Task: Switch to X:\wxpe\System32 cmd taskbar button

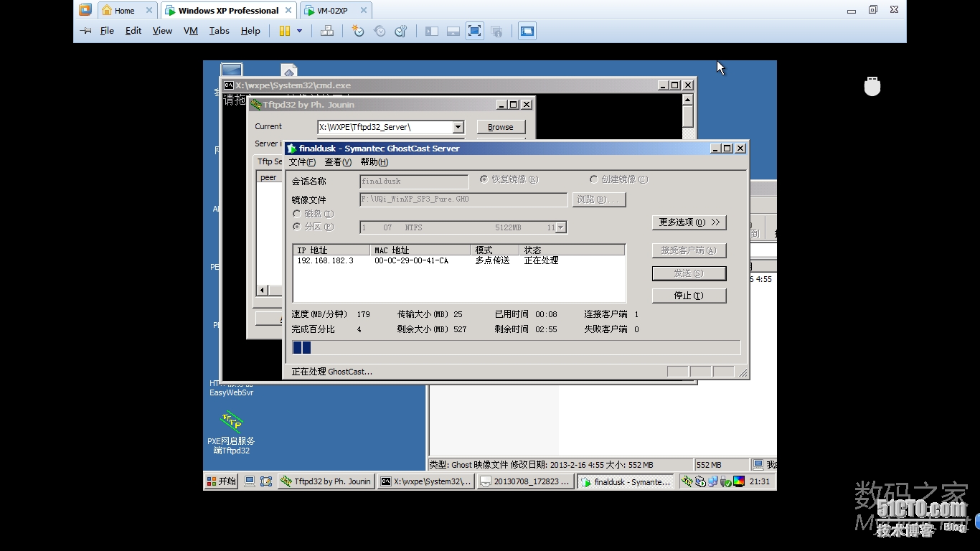Action: [426, 481]
